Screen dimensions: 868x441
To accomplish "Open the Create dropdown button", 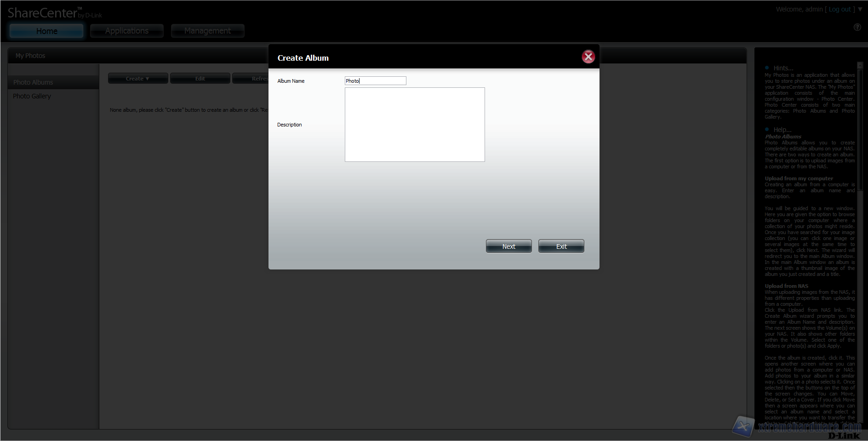I will [137, 79].
